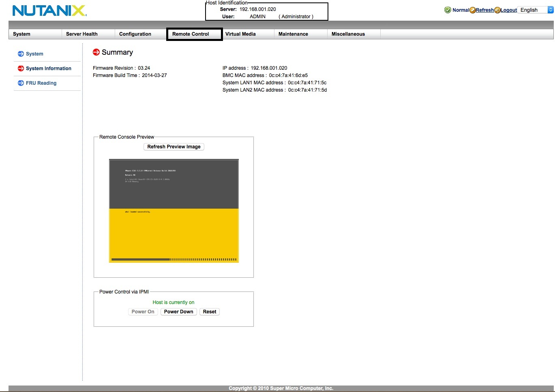Viewport: 555px width, 392px height.
Task: Switch to the Server Health tab
Action: pos(81,34)
